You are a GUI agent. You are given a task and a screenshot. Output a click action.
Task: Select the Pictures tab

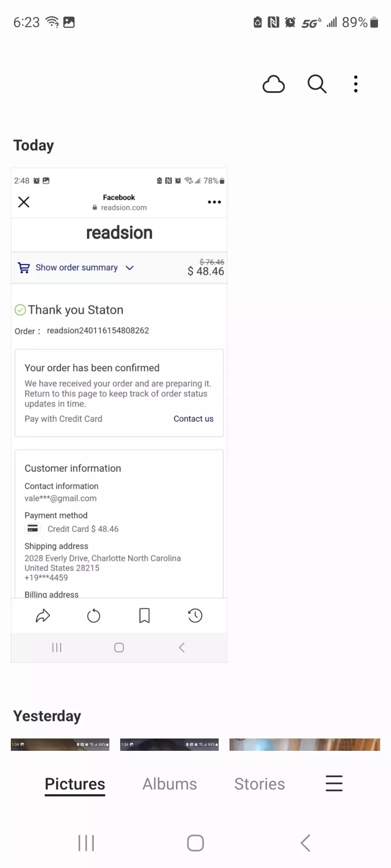[x=75, y=784]
